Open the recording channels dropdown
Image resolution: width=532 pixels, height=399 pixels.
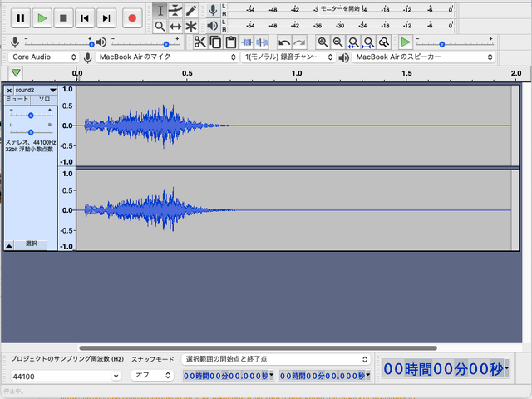pyautogui.click(x=288, y=57)
